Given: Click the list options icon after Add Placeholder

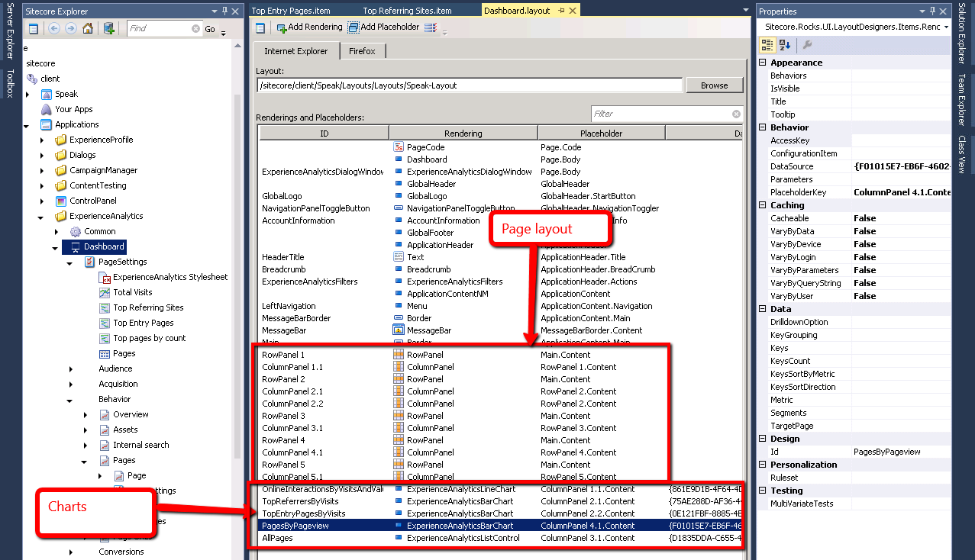Looking at the screenshot, I should tap(431, 27).
